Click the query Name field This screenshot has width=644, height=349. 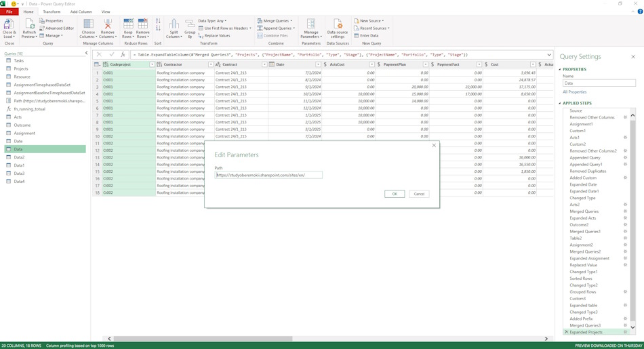pos(599,83)
